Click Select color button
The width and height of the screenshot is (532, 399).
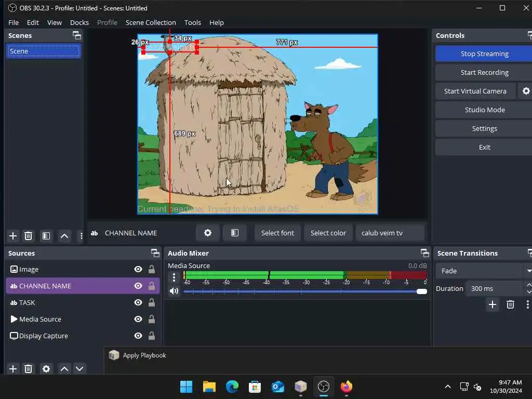click(328, 233)
